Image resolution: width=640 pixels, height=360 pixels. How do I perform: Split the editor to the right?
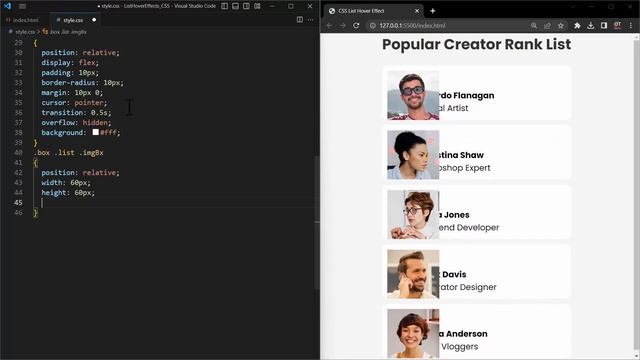pos(300,20)
